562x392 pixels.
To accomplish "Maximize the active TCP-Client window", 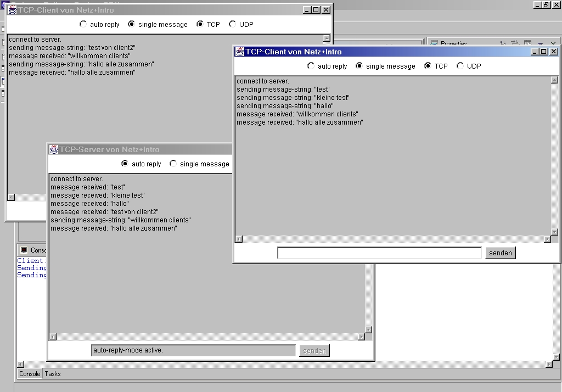I will pyautogui.click(x=544, y=52).
